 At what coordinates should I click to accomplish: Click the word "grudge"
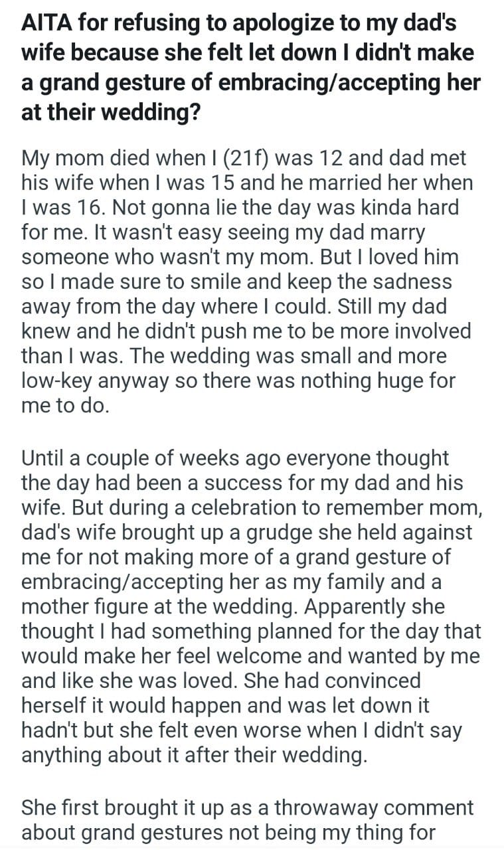[290, 532]
